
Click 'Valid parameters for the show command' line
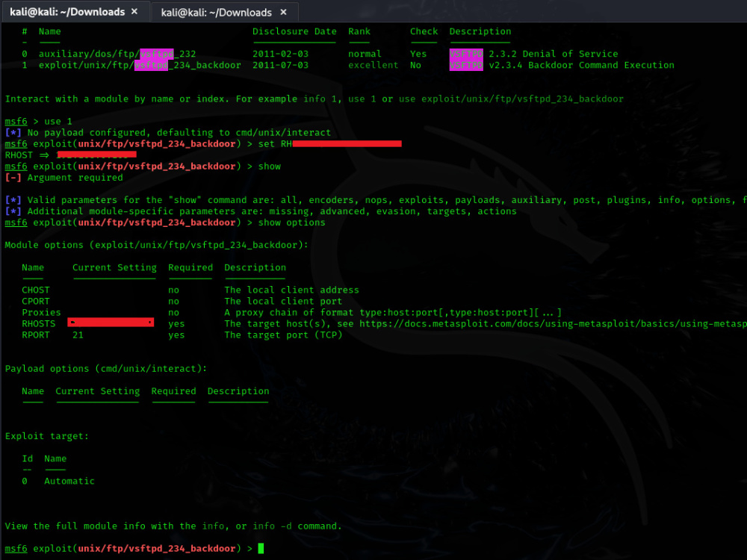[x=376, y=200]
